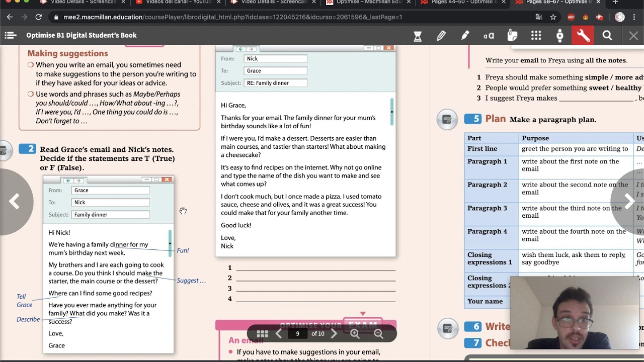The image size is (644, 362).
Task: Click the 'Paragraph 1' cell in plan table
Action: (x=492, y=167)
